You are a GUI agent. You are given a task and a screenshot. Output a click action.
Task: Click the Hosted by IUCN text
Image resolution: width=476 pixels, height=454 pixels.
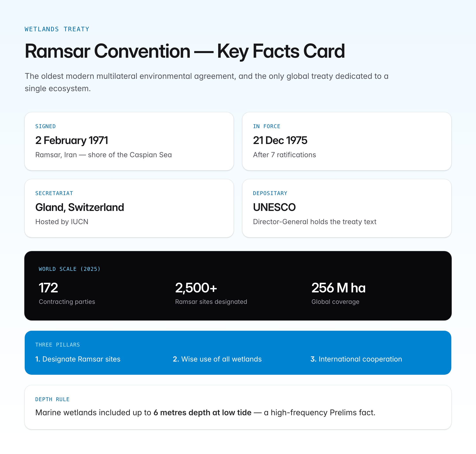pyautogui.click(x=62, y=222)
